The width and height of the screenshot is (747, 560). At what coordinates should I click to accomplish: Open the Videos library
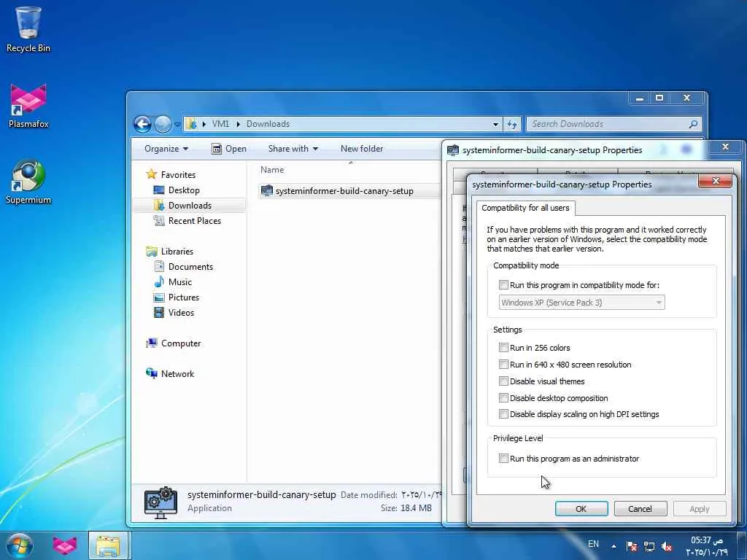[x=181, y=312]
